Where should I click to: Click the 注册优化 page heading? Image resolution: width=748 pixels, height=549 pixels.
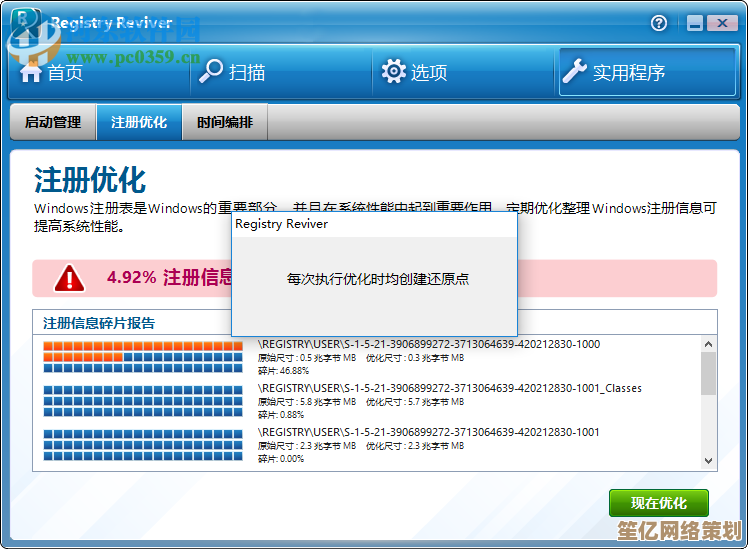[x=90, y=180]
